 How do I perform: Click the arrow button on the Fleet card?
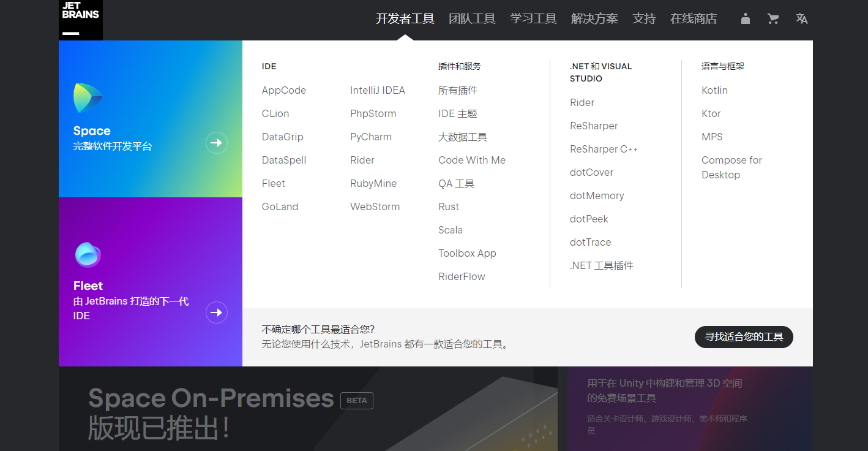tap(216, 313)
